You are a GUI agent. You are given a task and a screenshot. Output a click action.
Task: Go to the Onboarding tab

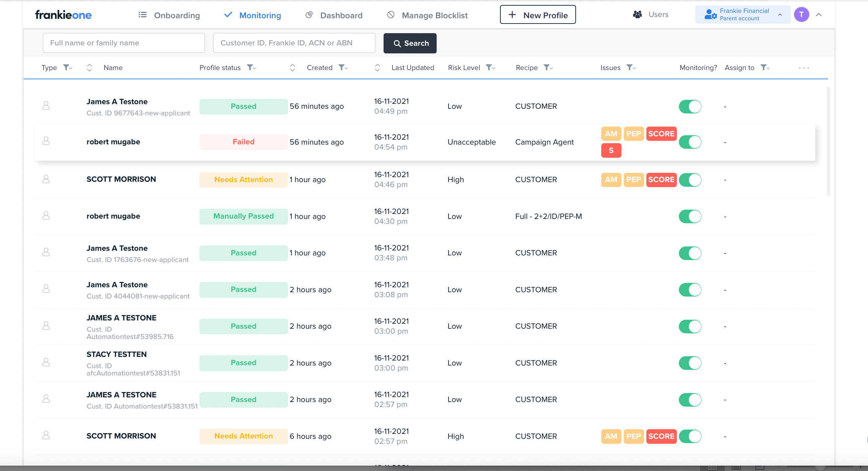coord(169,15)
